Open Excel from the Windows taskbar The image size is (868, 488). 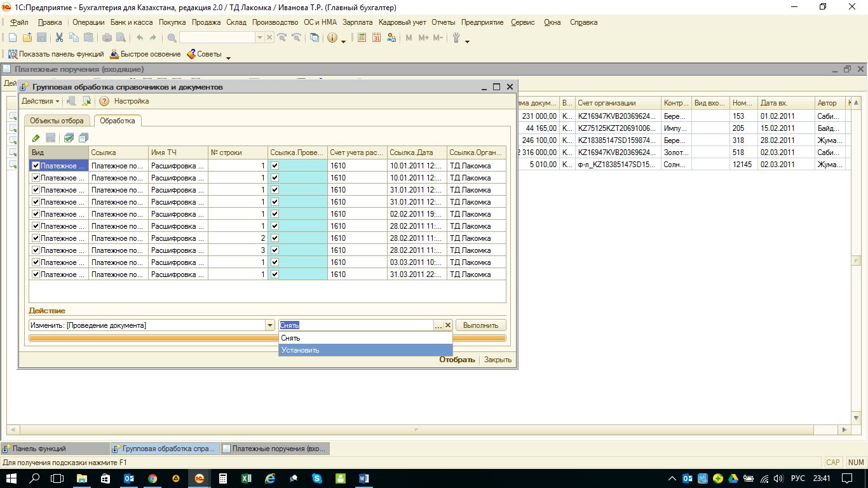247,478
